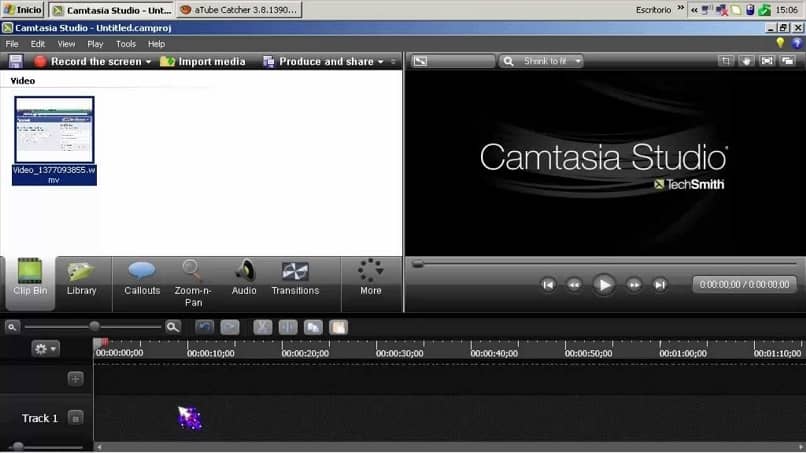Click the Redo arrow icon

coord(230,327)
